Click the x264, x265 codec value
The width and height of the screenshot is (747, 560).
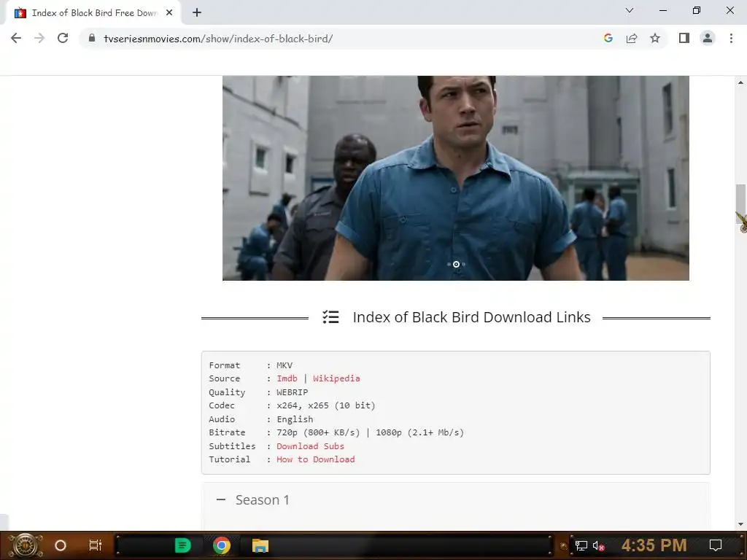tap(326, 405)
